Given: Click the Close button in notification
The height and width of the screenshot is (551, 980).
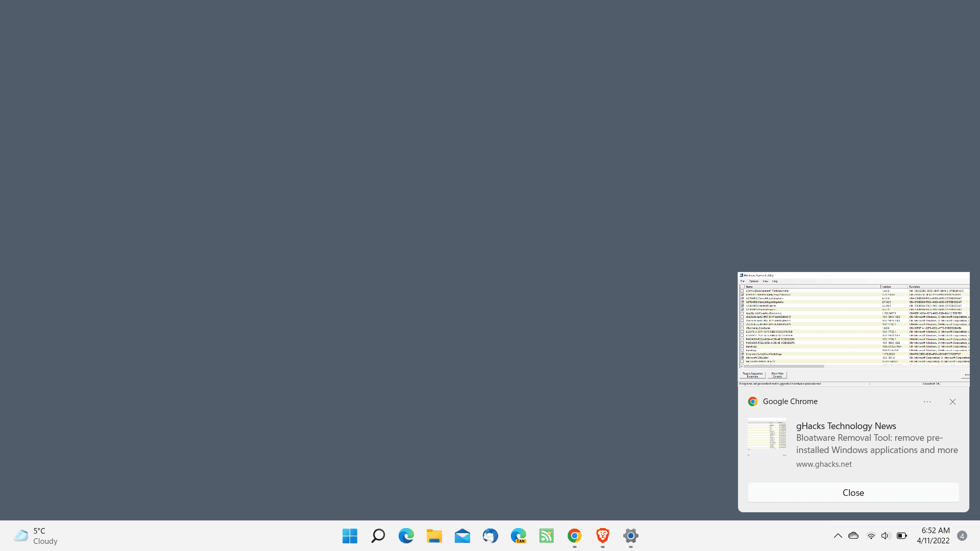Looking at the screenshot, I should (853, 492).
